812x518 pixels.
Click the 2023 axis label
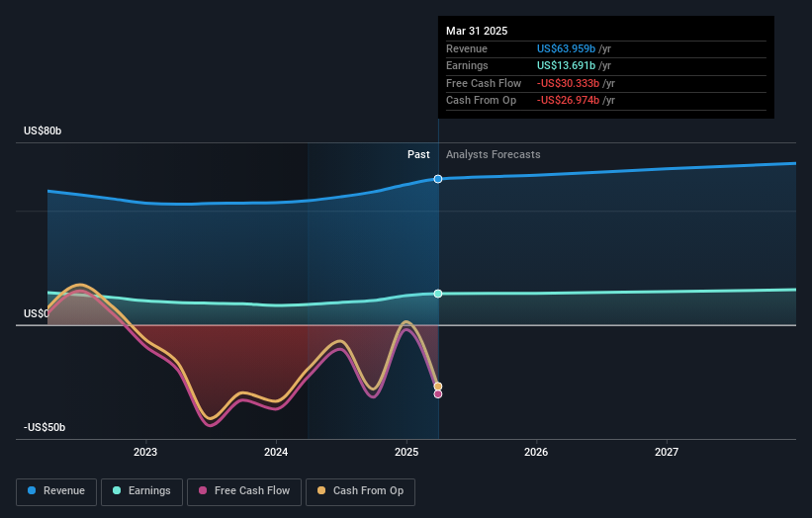145,453
